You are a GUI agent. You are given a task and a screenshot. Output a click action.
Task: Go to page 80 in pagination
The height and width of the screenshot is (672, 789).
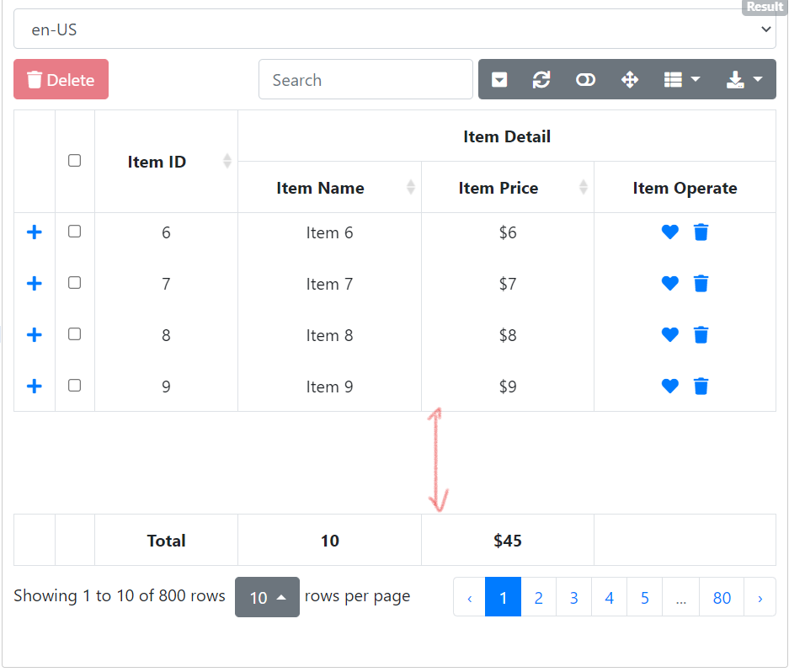pos(722,597)
